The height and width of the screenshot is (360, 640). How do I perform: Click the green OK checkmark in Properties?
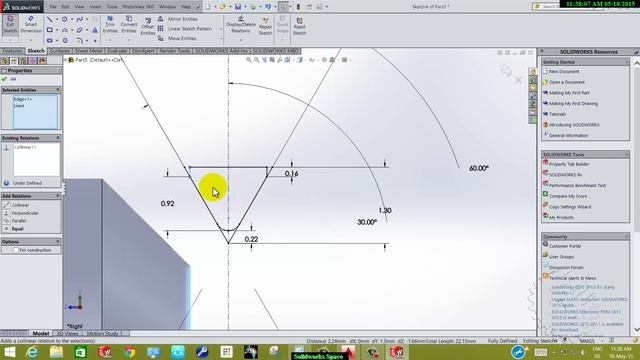4,79
